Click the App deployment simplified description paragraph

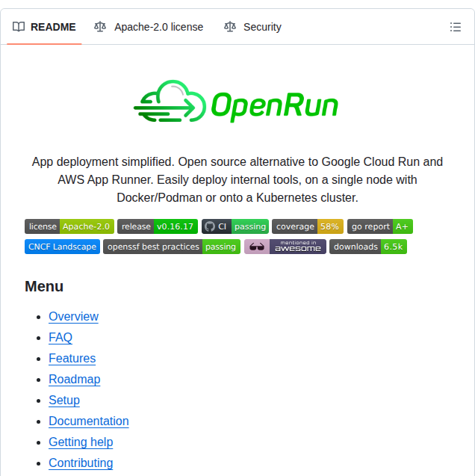pos(237,179)
